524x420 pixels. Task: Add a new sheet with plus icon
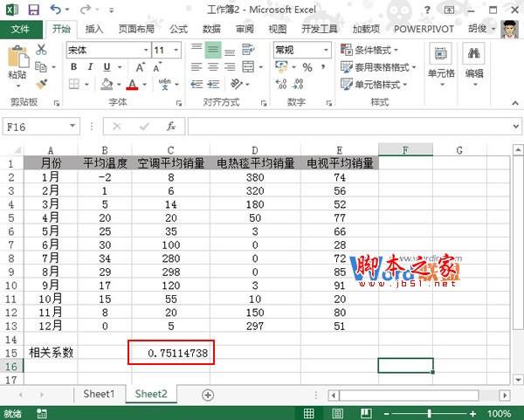coord(208,394)
